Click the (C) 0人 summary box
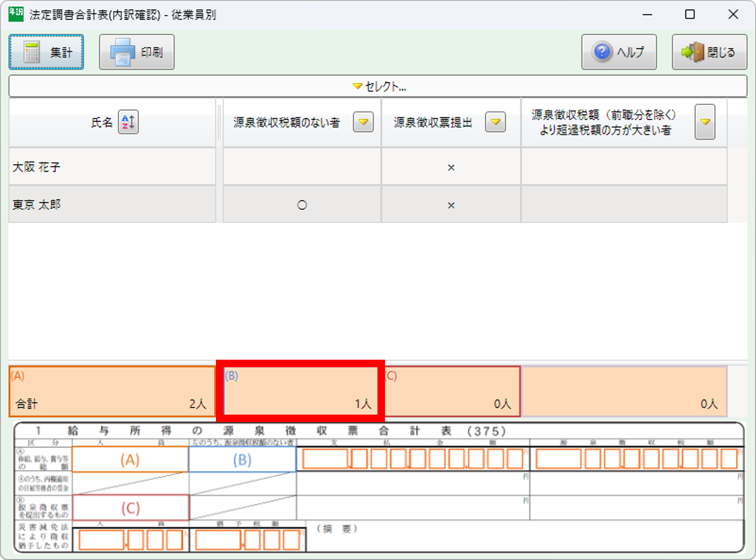This screenshot has height=560, width=756. click(452, 391)
